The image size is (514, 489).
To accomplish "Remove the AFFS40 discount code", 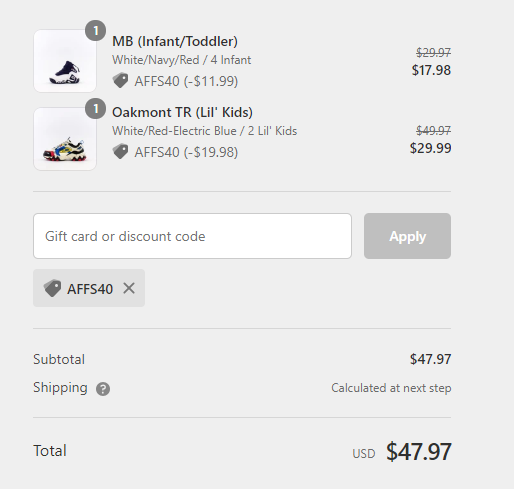I will (129, 288).
